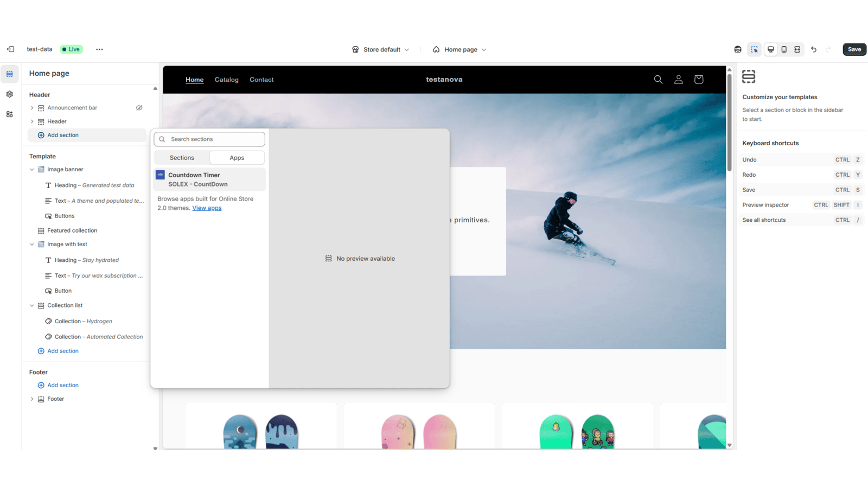Click the exit editor back arrow icon
Screen dimensions: 868x488
click(10, 49)
